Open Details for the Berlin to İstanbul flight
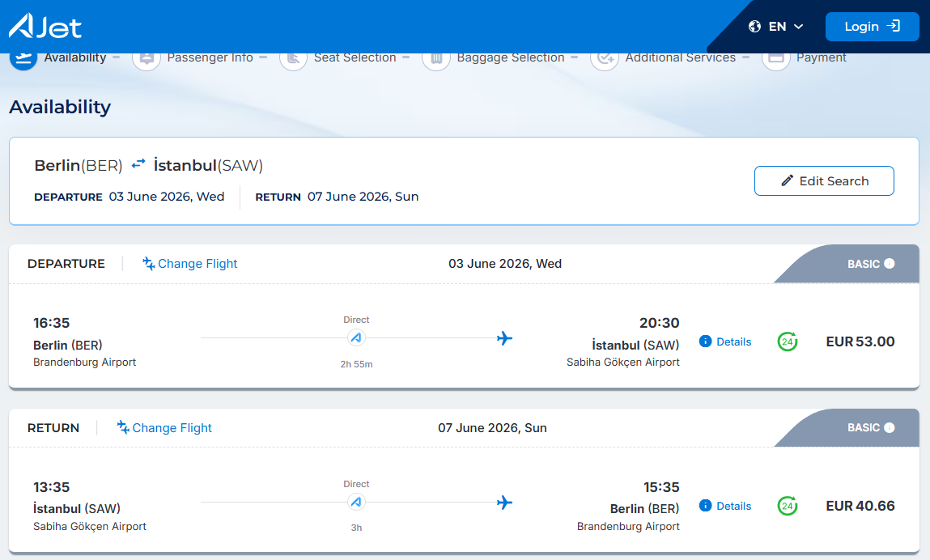 point(725,342)
